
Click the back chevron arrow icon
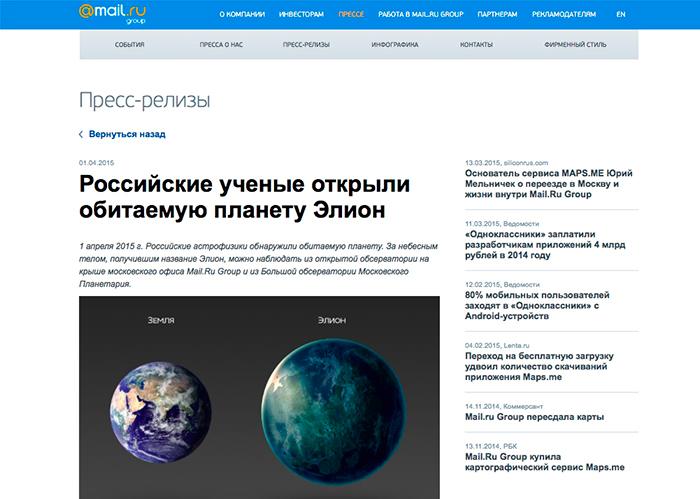(x=81, y=134)
